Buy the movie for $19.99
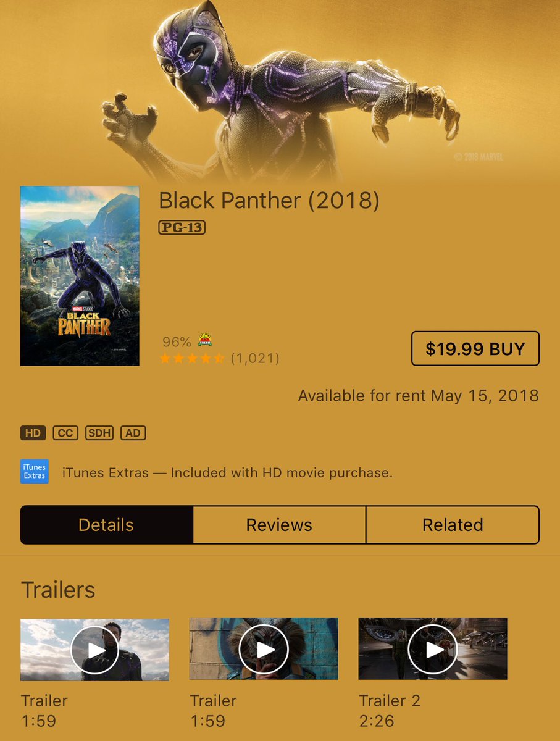 (x=475, y=349)
